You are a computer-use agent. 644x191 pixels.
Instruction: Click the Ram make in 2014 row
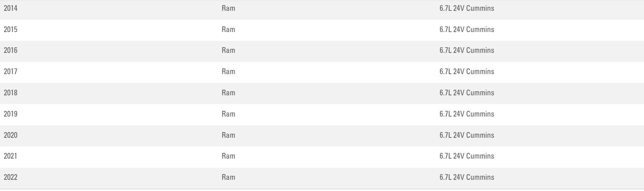[x=229, y=8]
